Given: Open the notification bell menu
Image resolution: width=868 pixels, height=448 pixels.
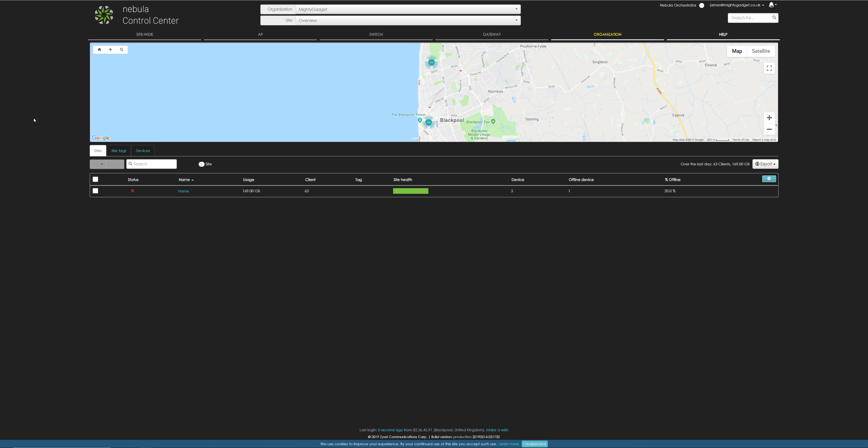Looking at the screenshot, I should pyautogui.click(x=772, y=5).
